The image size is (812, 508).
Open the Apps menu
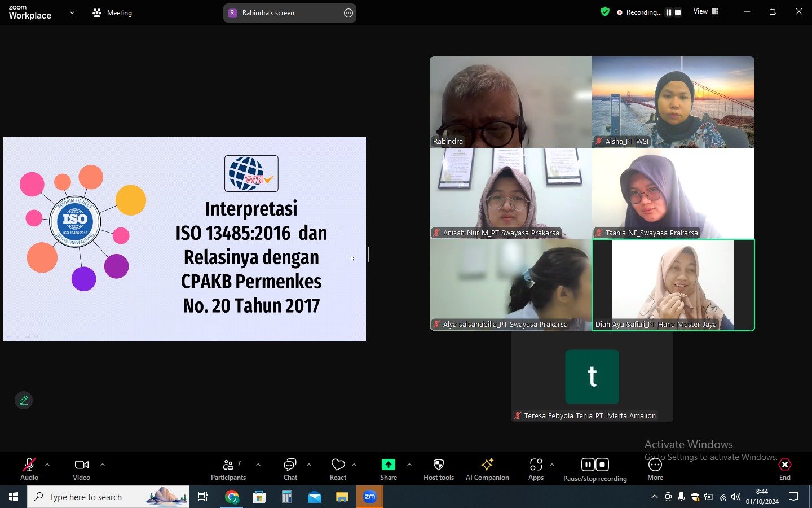click(536, 469)
